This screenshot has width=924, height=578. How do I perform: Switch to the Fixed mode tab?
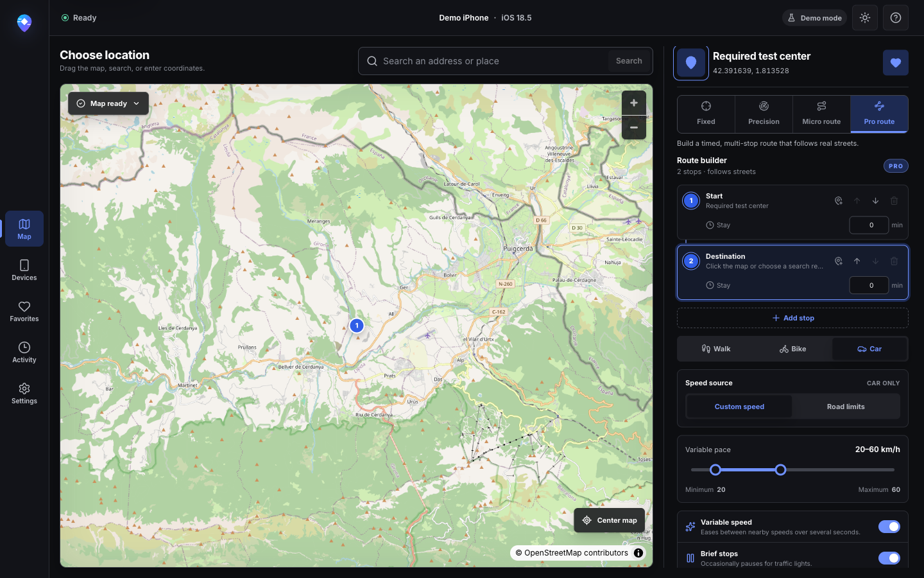(x=706, y=114)
